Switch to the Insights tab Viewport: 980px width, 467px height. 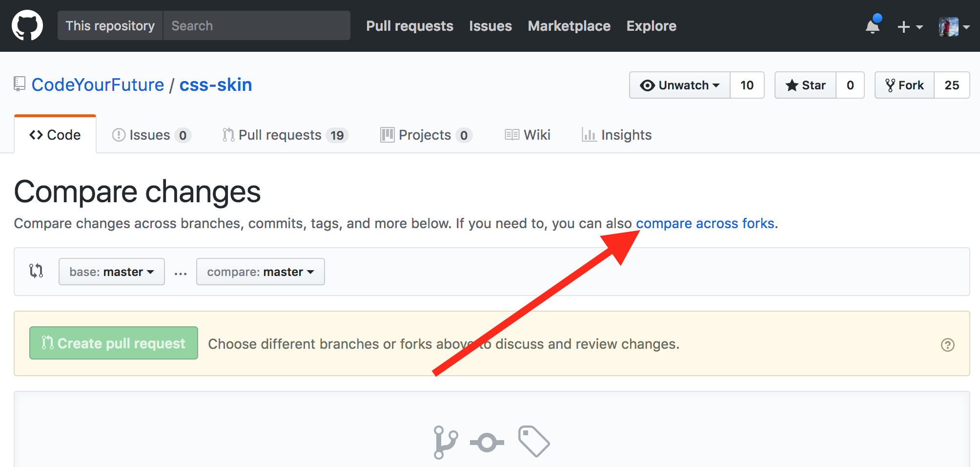(616, 135)
